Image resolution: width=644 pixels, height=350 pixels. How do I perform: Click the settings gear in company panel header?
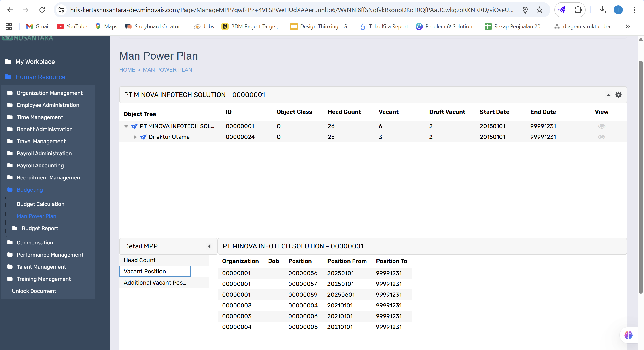click(618, 95)
